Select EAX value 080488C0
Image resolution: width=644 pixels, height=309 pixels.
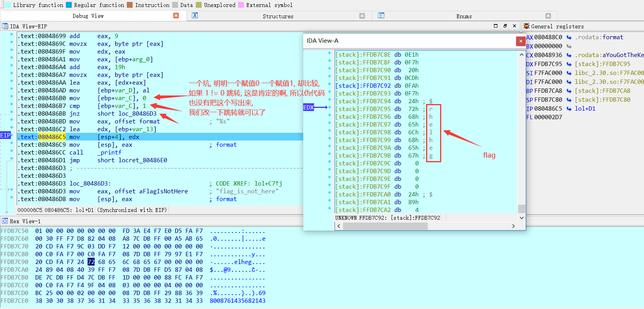[x=548, y=37]
